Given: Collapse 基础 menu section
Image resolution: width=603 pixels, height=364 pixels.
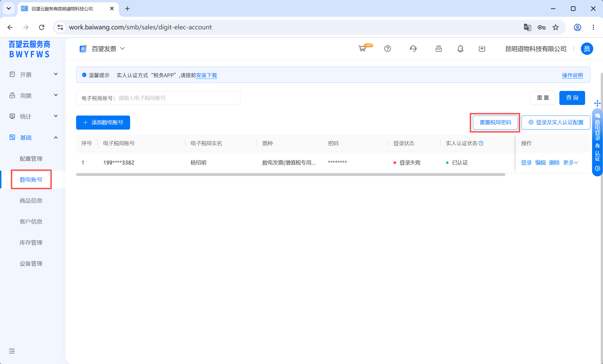Looking at the screenshot, I should [33, 137].
